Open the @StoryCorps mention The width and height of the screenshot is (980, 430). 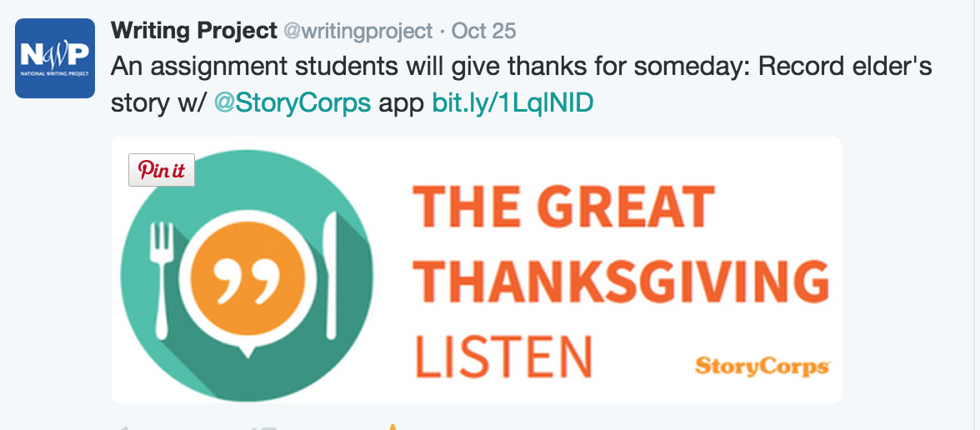(292, 103)
